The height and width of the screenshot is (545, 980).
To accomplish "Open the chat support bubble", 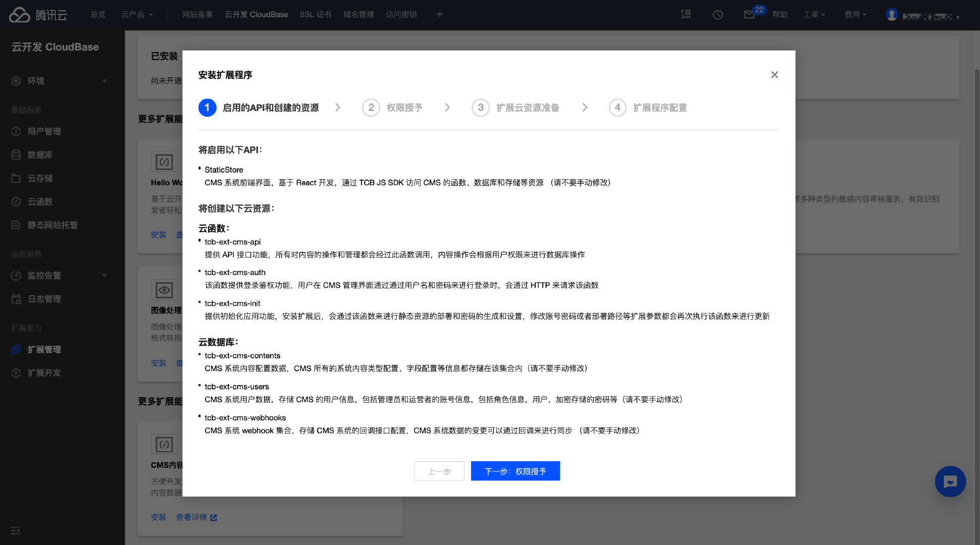I will [x=950, y=481].
